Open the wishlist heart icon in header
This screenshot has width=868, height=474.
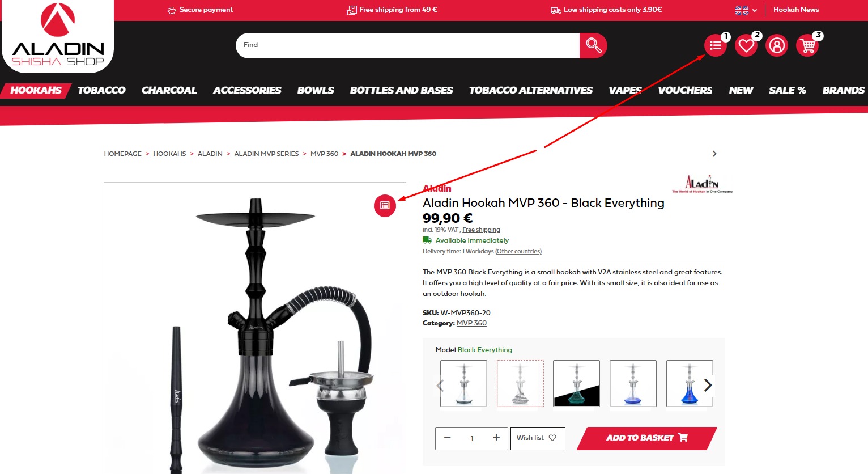pyautogui.click(x=746, y=45)
